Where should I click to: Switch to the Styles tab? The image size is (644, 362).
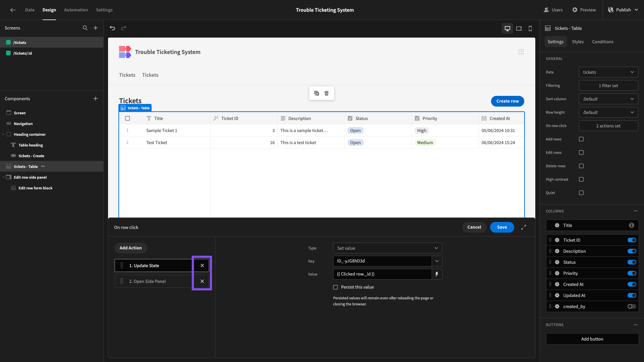point(578,42)
